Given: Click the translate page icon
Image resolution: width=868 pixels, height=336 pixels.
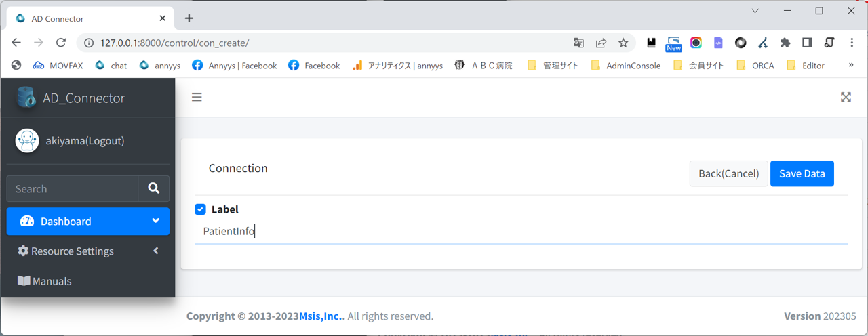Looking at the screenshot, I should pyautogui.click(x=578, y=43).
